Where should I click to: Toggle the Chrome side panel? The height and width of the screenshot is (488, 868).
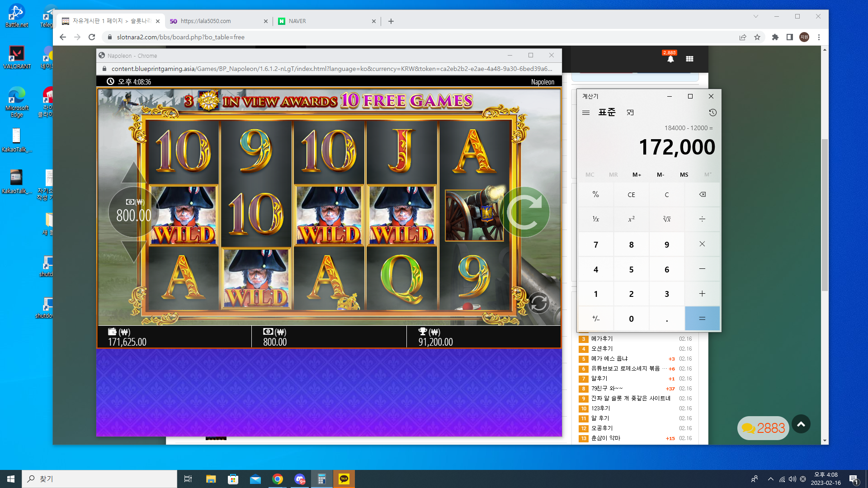click(x=790, y=37)
